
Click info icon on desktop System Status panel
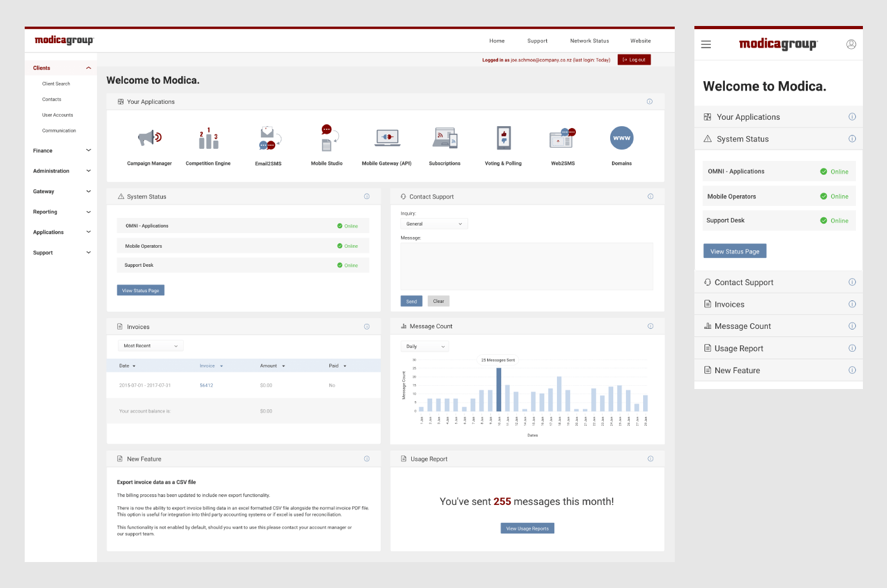pyautogui.click(x=367, y=196)
